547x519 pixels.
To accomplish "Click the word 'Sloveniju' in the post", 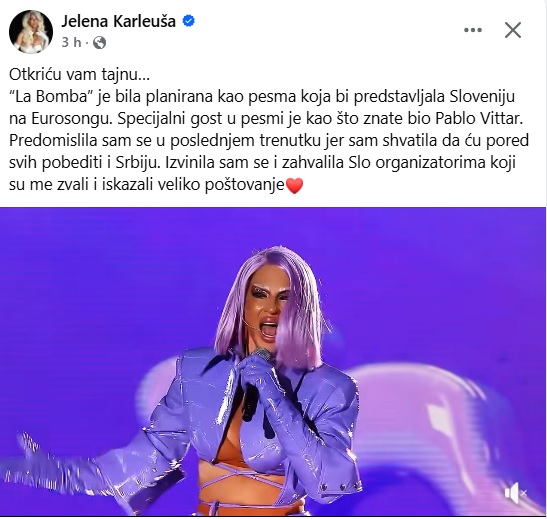I will pyautogui.click(x=482, y=97).
